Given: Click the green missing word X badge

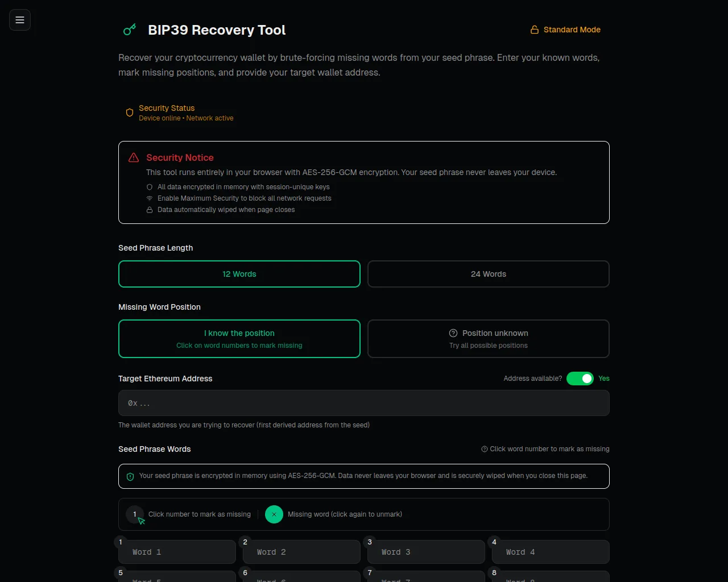Looking at the screenshot, I should click(x=274, y=514).
